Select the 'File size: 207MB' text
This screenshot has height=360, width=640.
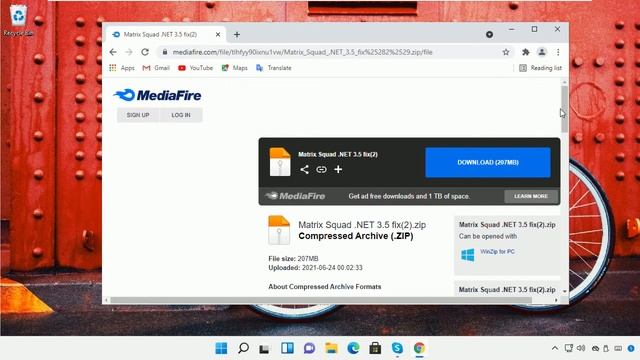click(293, 259)
